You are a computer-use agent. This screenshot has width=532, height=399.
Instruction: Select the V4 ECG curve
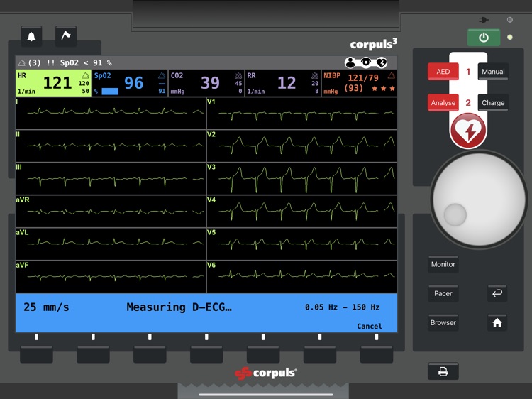pos(302,212)
